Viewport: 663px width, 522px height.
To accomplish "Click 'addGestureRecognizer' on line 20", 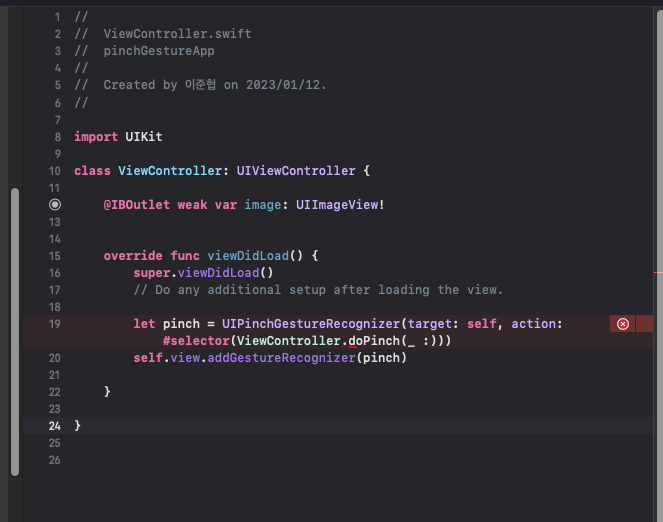I will [281, 358].
